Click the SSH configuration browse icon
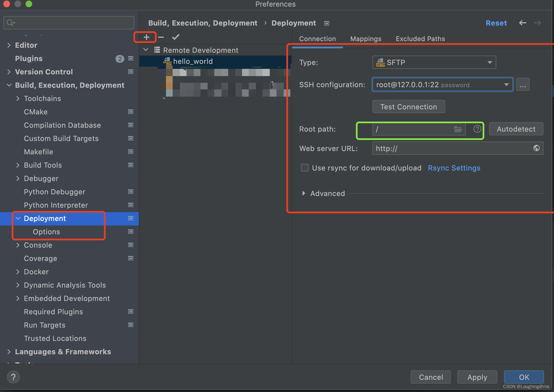 tap(523, 84)
